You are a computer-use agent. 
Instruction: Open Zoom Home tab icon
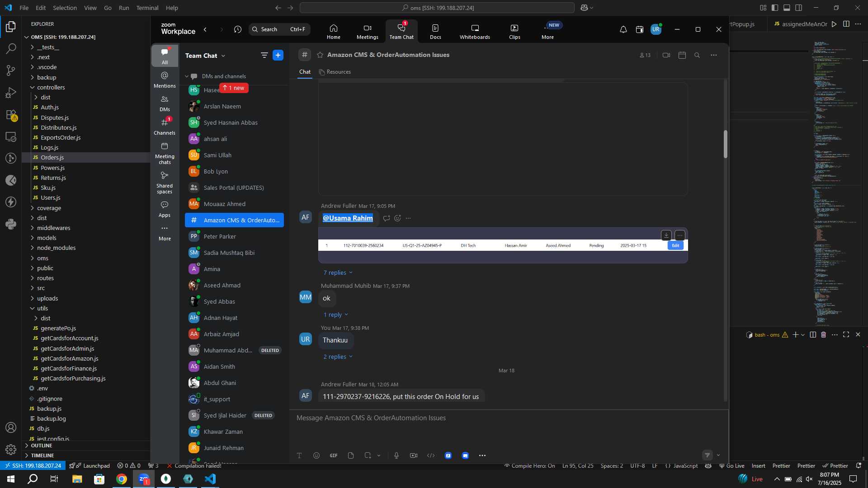(x=334, y=31)
